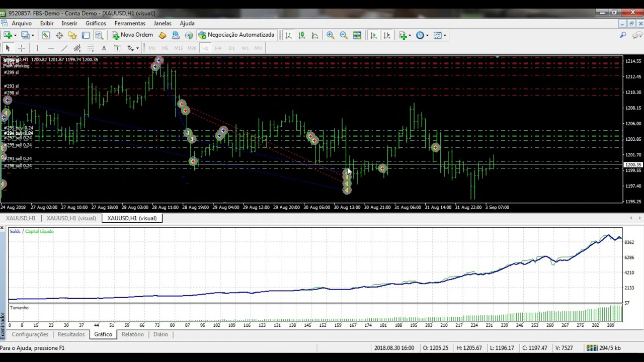This screenshot has height=362, width=644.
Task: Click the 1200.35 current price label
Action: [633, 165]
